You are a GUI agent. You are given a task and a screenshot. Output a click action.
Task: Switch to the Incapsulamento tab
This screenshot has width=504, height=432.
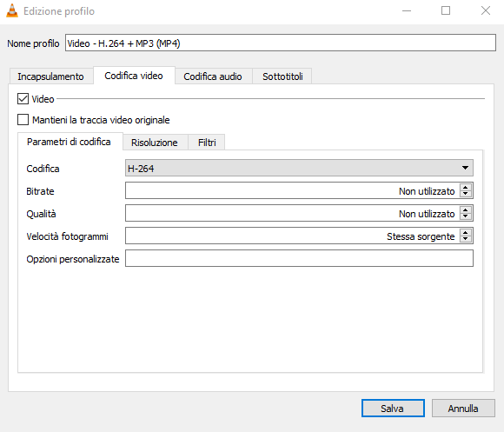50,76
